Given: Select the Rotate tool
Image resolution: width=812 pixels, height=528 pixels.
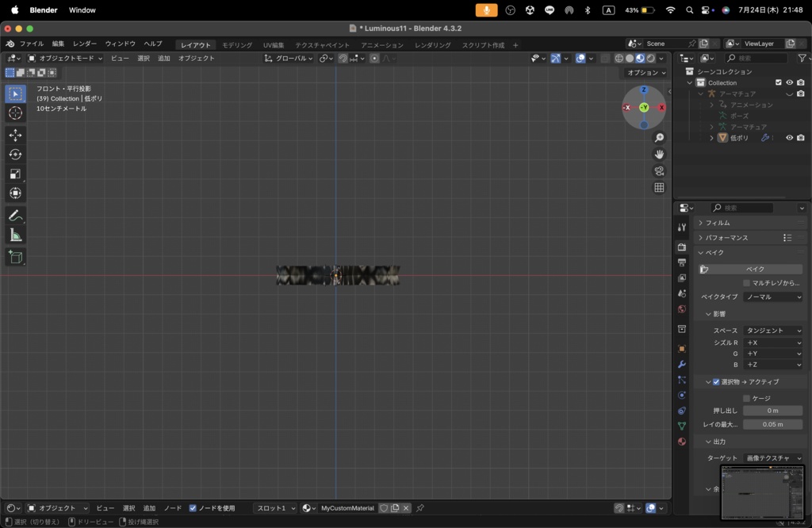Looking at the screenshot, I should [x=16, y=155].
